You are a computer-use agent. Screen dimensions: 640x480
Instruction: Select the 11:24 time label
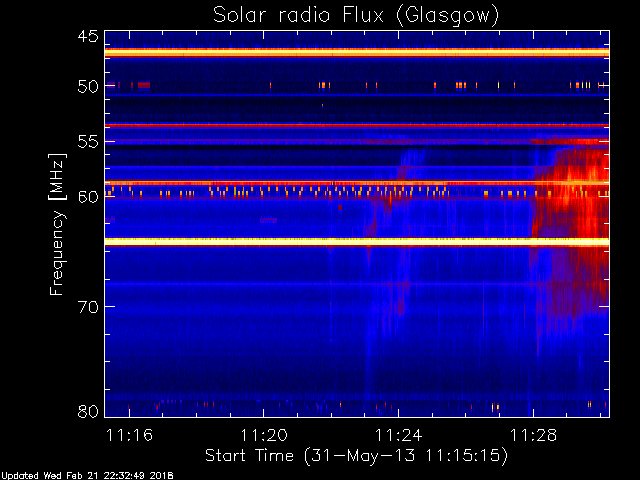tap(398, 435)
